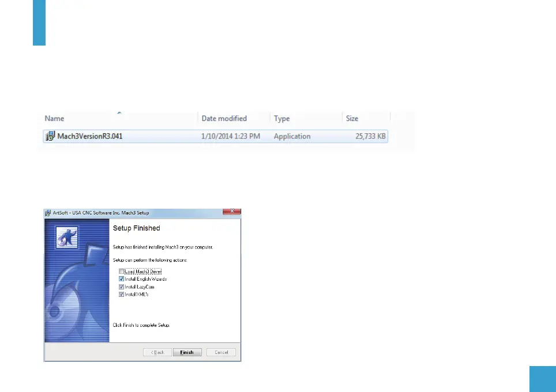This screenshot has width=556, height=392.
Task: Click the Mach3 Setup title bar icon
Action: 48,213
